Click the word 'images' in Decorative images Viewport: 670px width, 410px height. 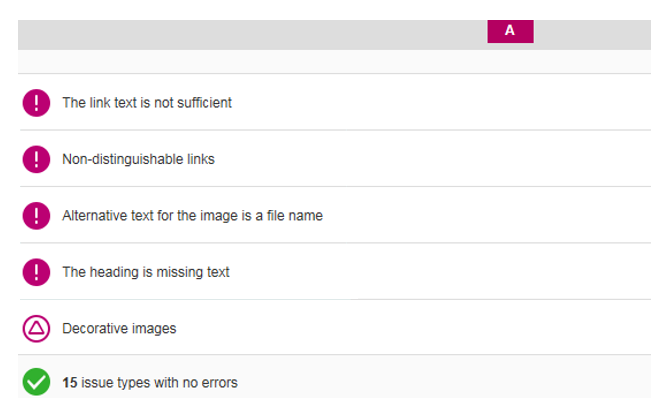coord(154,328)
